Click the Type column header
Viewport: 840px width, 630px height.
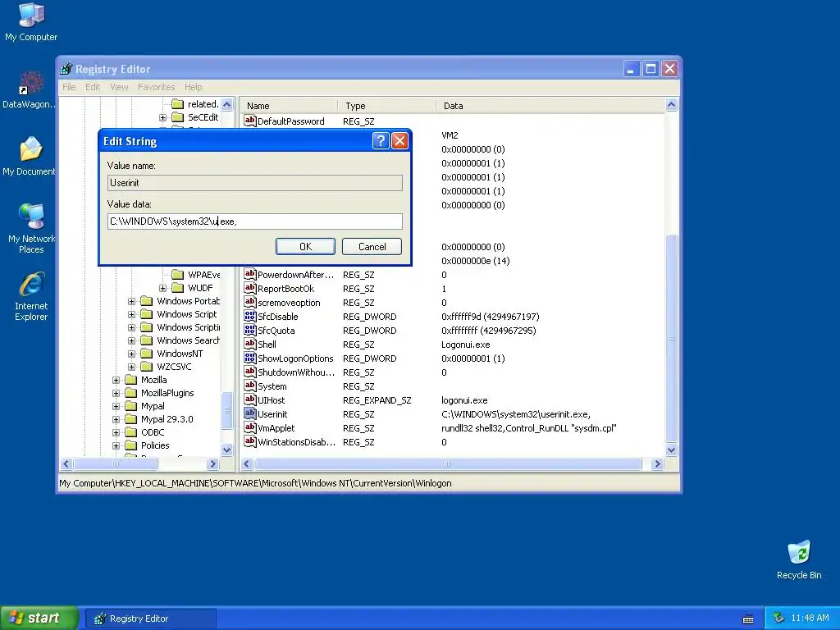[387, 106]
